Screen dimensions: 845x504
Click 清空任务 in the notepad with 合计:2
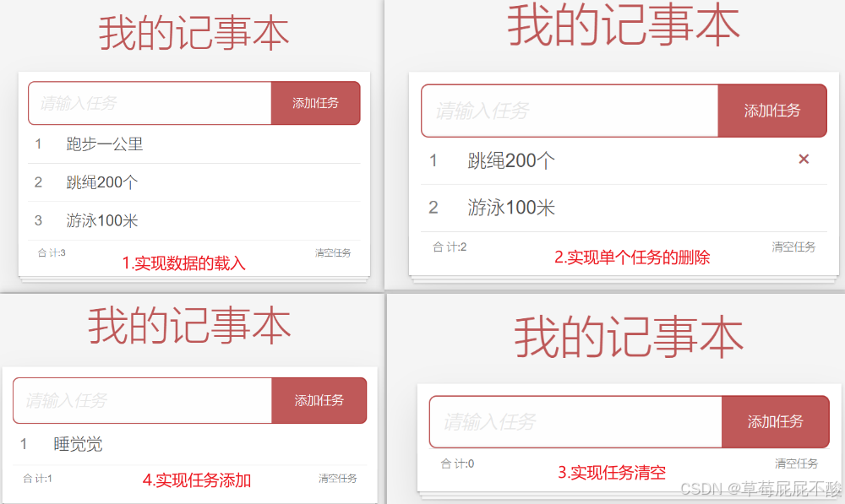point(793,247)
